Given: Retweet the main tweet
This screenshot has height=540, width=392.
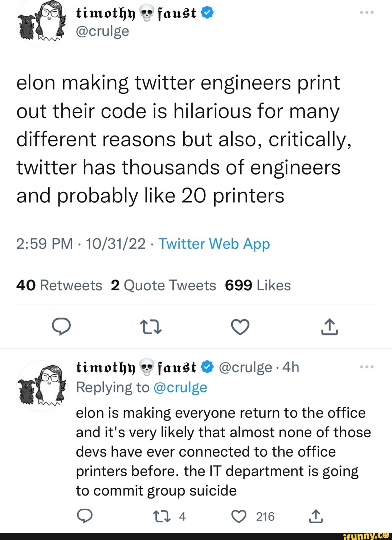Looking at the screenshot, I should 150,326.
